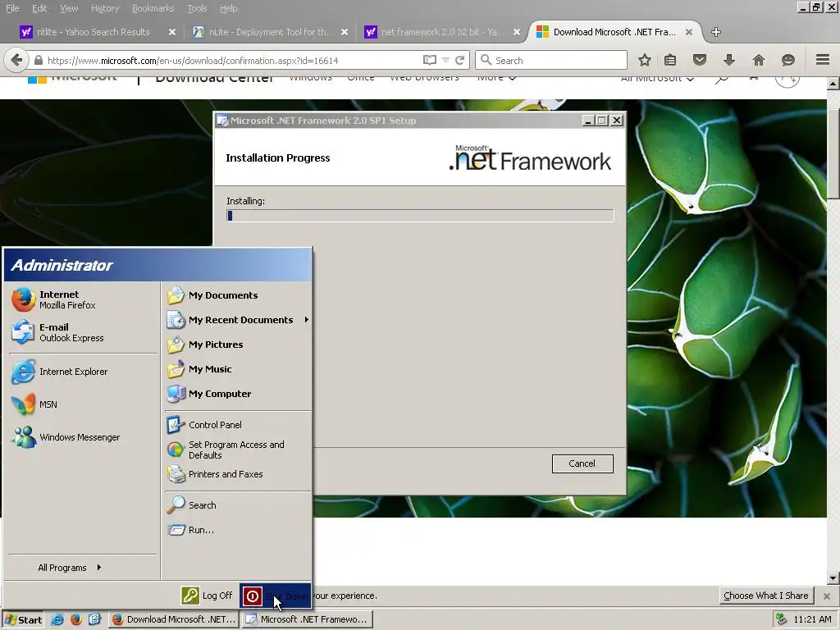Expand the All Microsoft dropdown
840x630 pixels.
(657, 80)
